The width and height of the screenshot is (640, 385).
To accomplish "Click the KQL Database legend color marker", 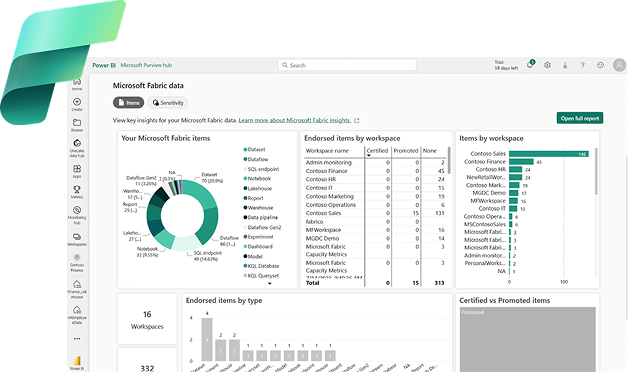I will pos(245,266).
